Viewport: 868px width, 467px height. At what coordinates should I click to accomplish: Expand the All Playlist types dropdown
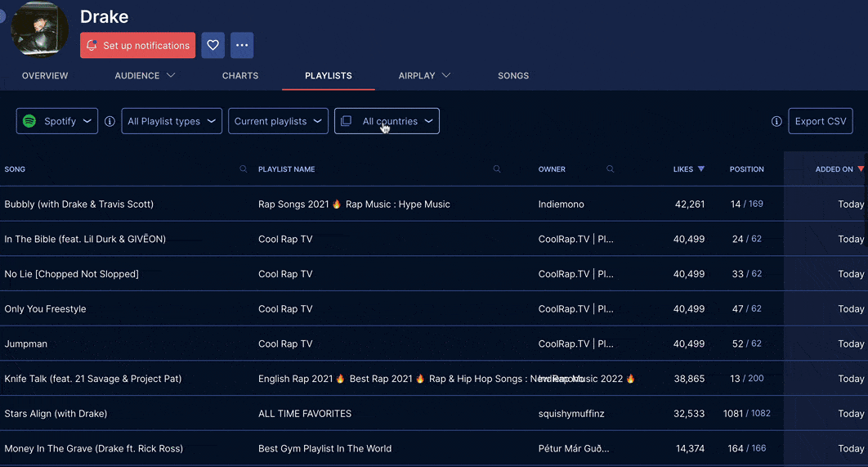[172, 121]
